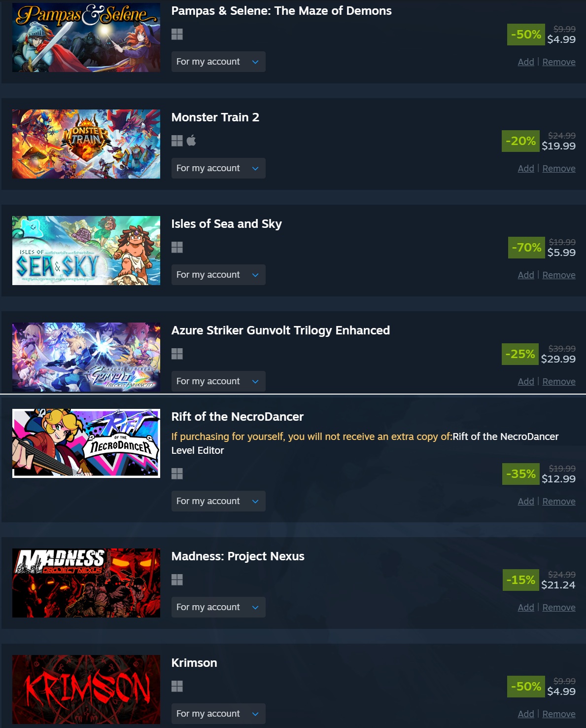Expand the account dropdown for Monster Train 2
The height and width of the screenshot is (728, 586).
[x=218, y=168]
